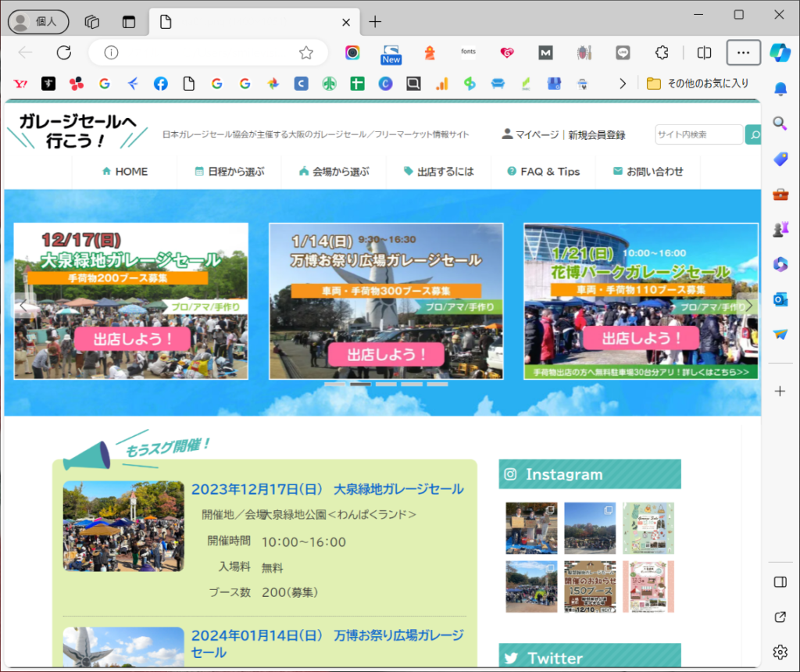Viewport: 800px width, 672px height.
Task: Open the sidebar notifications bell
Action: pyautogui.click(x=780, y=89)
